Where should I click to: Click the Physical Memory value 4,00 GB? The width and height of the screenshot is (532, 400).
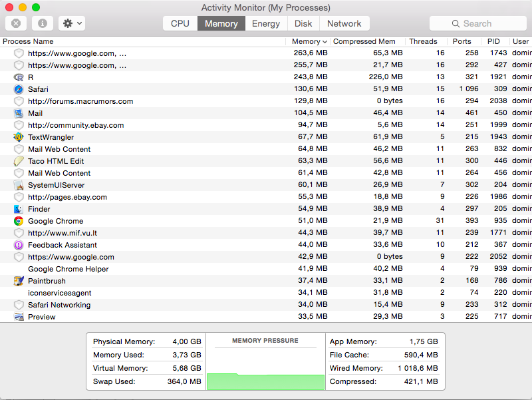click(x=187, y=341)
